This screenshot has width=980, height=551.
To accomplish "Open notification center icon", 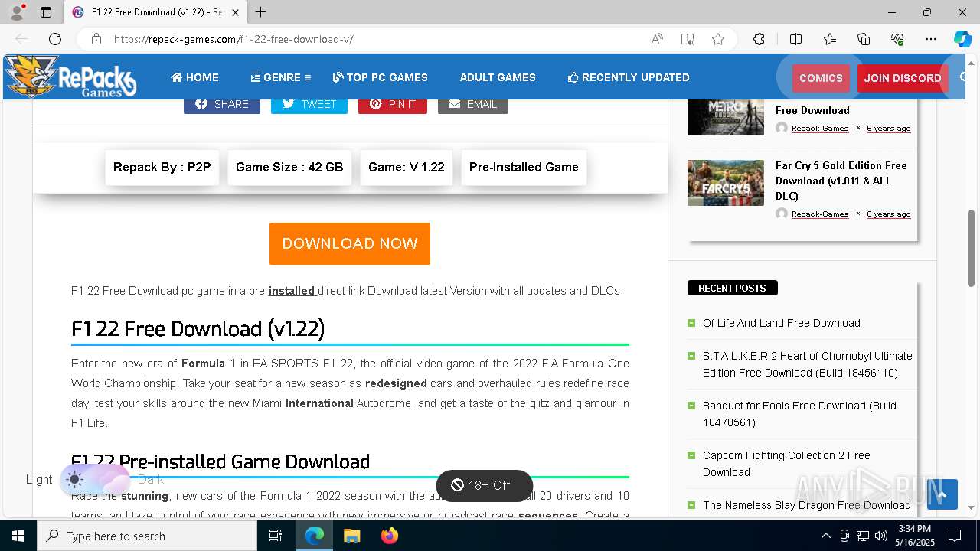I will point(955,536).
